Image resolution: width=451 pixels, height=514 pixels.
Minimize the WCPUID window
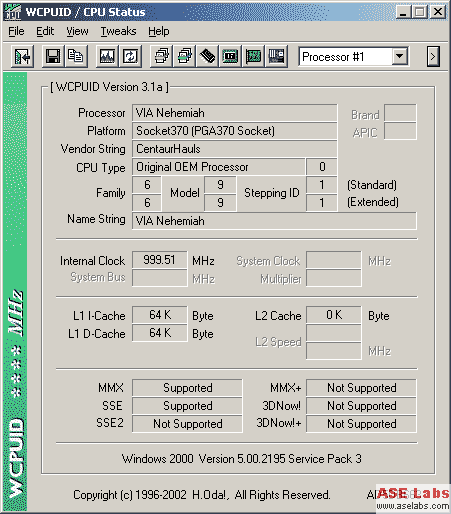[x=403, y=12]
